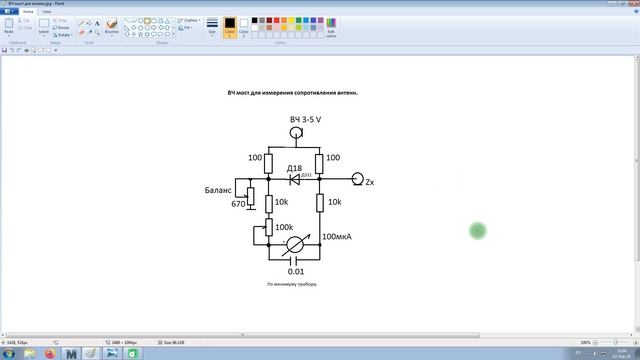Select the Pencil tool
Screen dimensions: 640x360
[82, 23]
